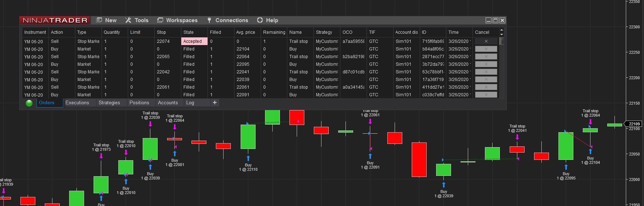Image resolution: width=644 pixels, height=206 pixels.
Task: Sort by the Strategy column header
Action: [327, 32]
